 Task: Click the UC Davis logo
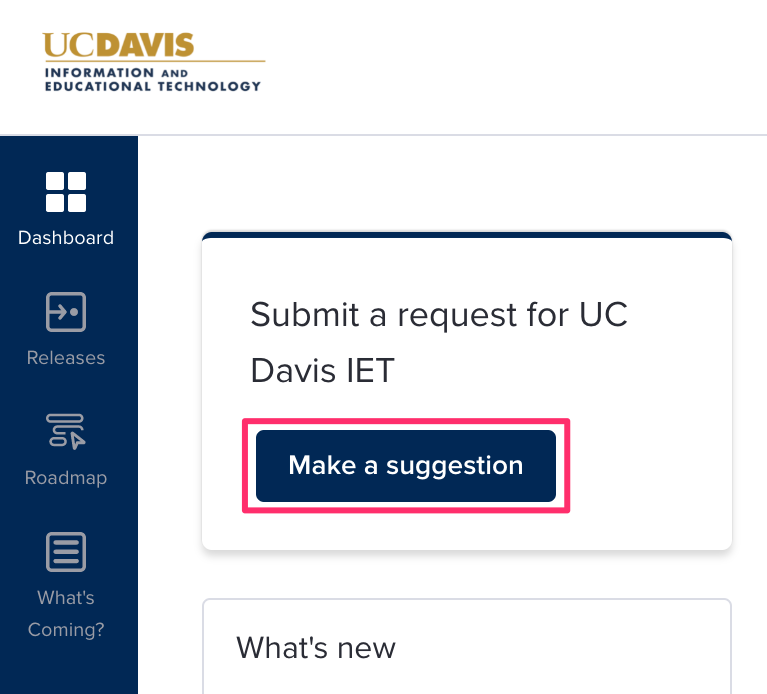(153, 62)
